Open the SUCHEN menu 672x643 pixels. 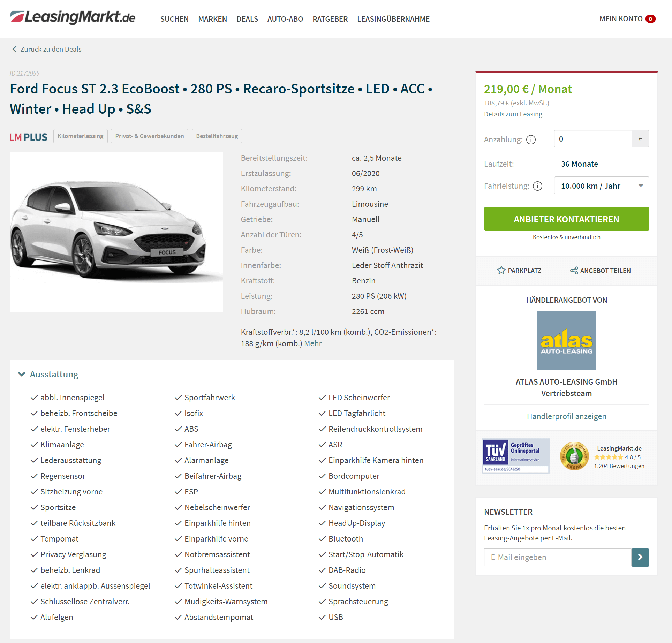click(x=174, y=19)
